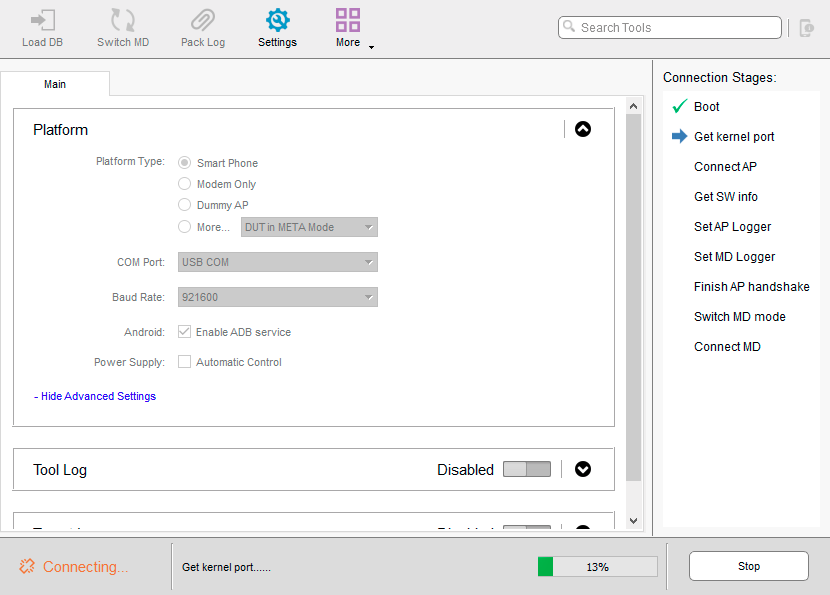Viewport: 830px width, 595px height.
Task: Open the More tools grid icon
Action: click(x=348, y=21)
